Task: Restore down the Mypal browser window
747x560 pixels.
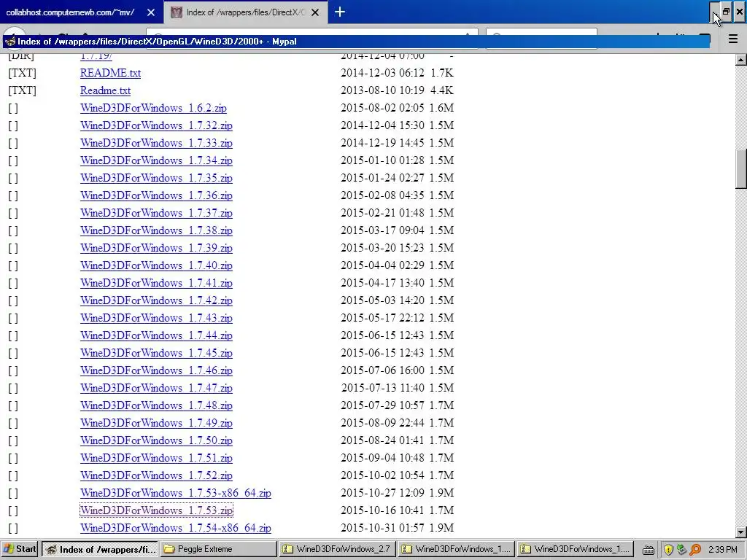Action: [726, 12]
